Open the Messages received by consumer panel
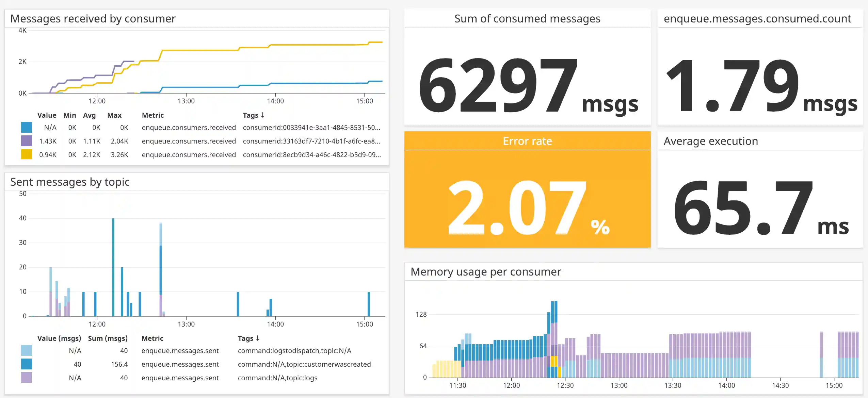868x398 pixels. tap(93, 18)
